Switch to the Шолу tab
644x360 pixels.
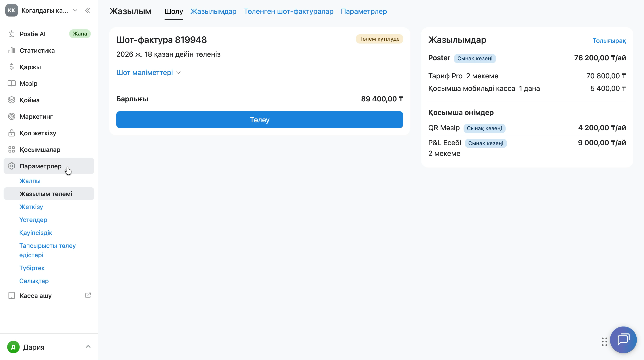click(174, 11)
